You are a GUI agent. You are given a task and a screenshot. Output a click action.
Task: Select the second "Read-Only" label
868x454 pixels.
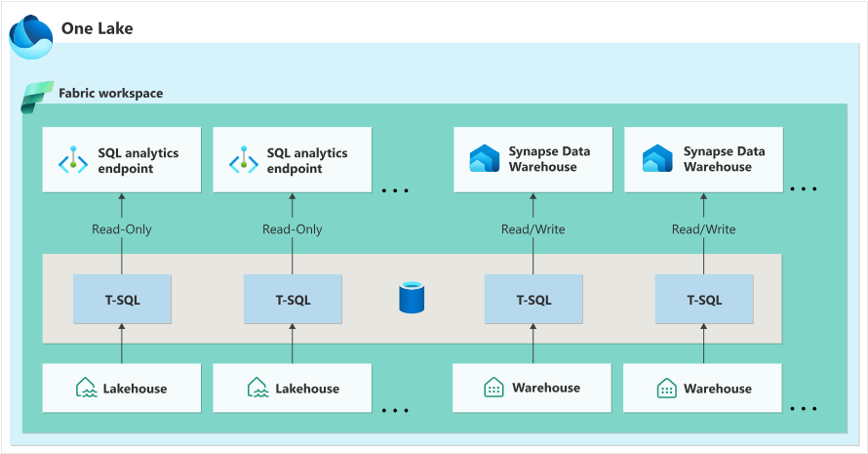point(293,228)
